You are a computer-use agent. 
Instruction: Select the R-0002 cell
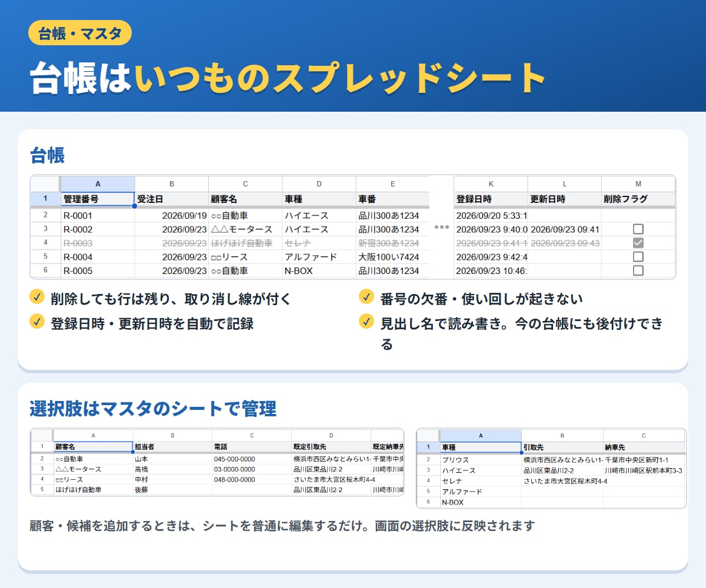[x=98, y=229]
